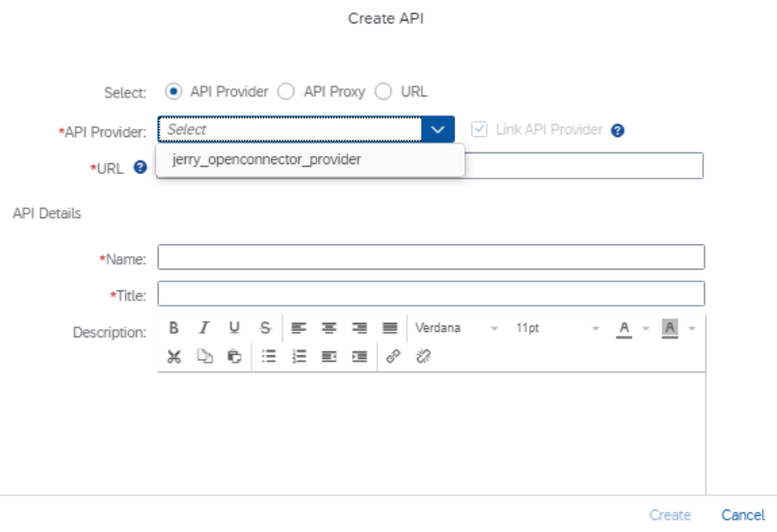Image resolution: width=777 pixels, height=532 pixels.
Task: Click the text color A icon
Action: coord(624,329)
